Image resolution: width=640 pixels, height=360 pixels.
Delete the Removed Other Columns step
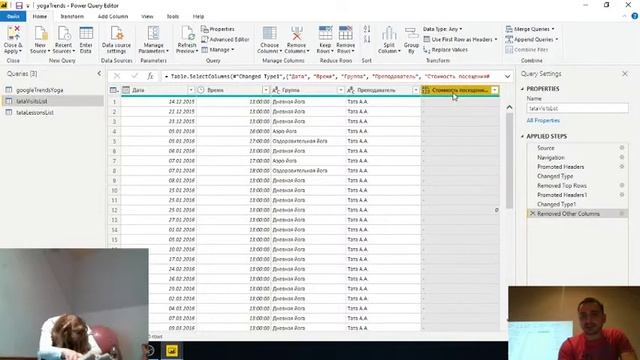(x=532, y=213)
